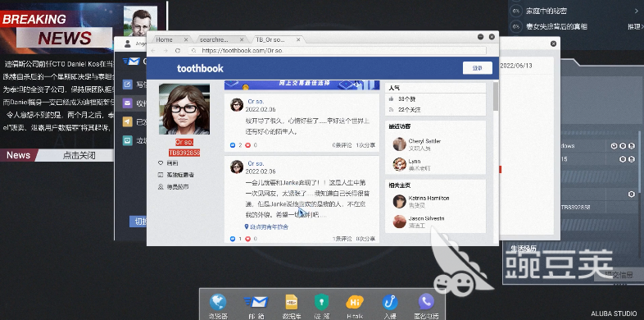The width and height of the screenshot is (644, 320).
Task: Click the toothbook login button
Action: click(x=477, y=68)
